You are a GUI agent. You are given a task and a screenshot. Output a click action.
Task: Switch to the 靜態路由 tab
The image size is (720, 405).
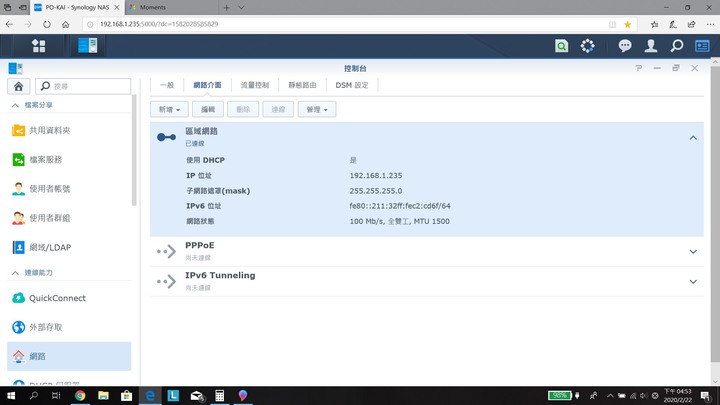(x=302, y=85)
